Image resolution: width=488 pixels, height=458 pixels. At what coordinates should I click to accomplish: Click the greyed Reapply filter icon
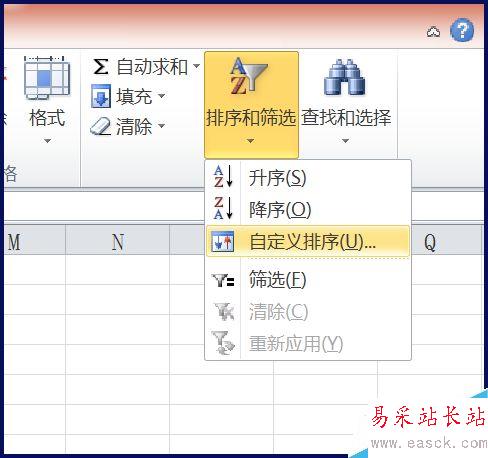pos(223,343)
